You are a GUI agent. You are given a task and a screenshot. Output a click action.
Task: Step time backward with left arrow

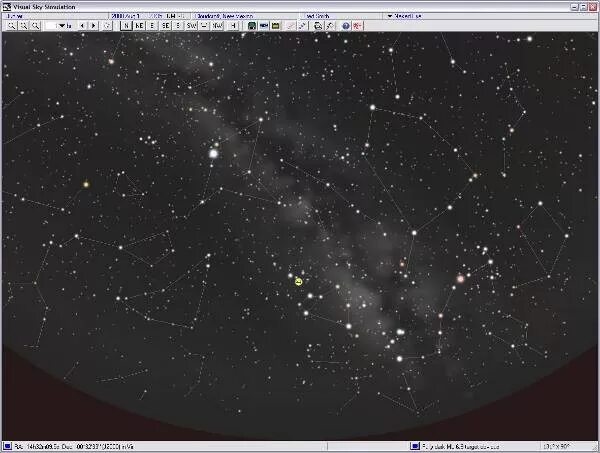point(82,26)
